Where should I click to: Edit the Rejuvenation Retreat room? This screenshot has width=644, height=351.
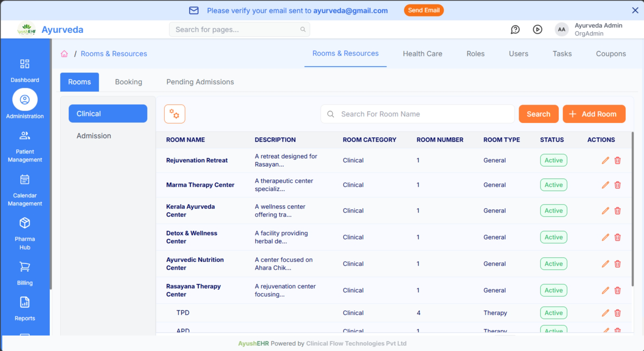coord(605,160)
